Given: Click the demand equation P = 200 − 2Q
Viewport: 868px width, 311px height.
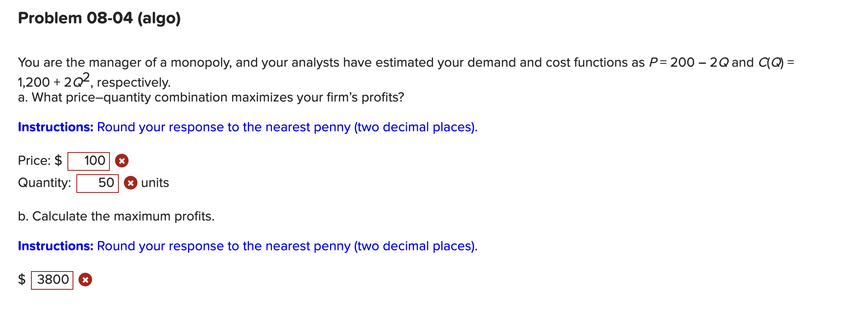Looking at the screenshot, I should (689, 62).
